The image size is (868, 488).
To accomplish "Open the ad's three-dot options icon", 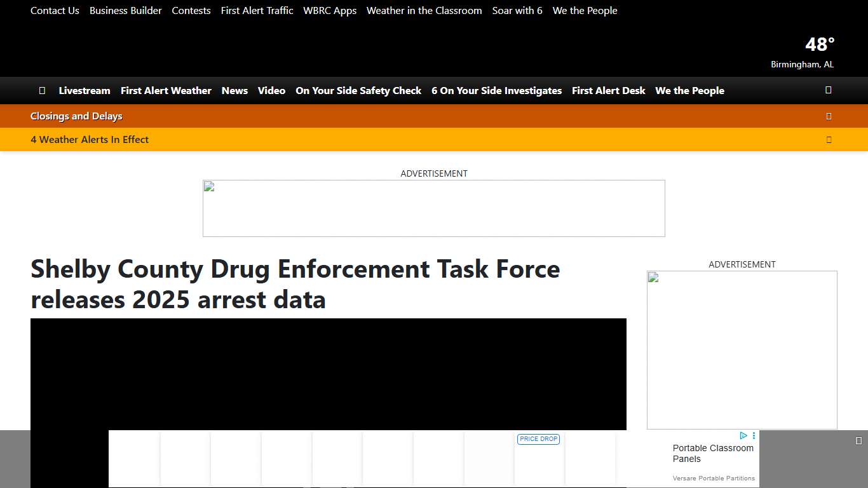I will click(754, 435).
